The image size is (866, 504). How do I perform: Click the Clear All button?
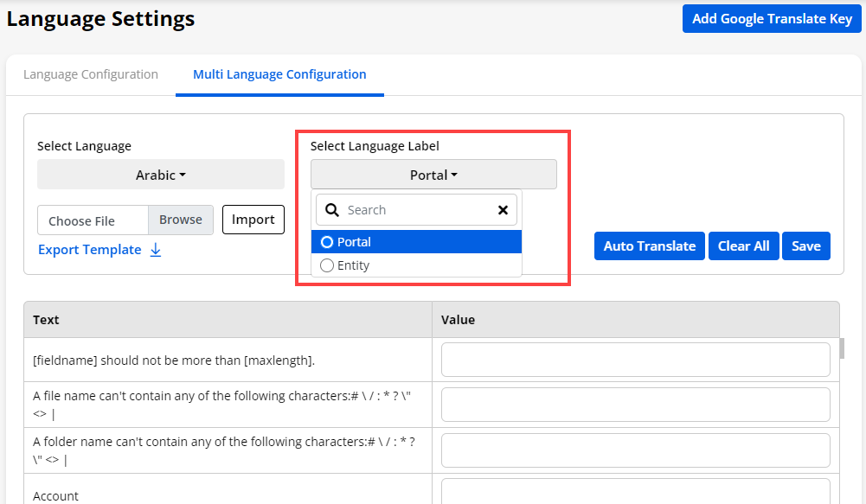point(743,246)
